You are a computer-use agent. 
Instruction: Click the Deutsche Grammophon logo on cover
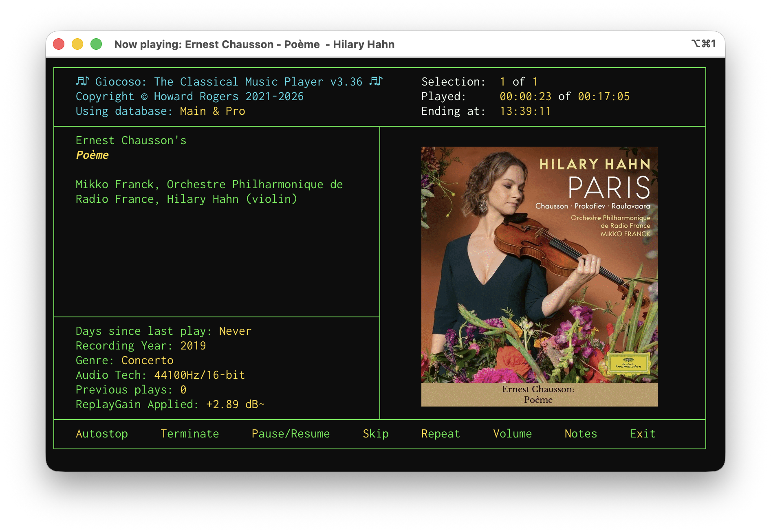point(628,362)
